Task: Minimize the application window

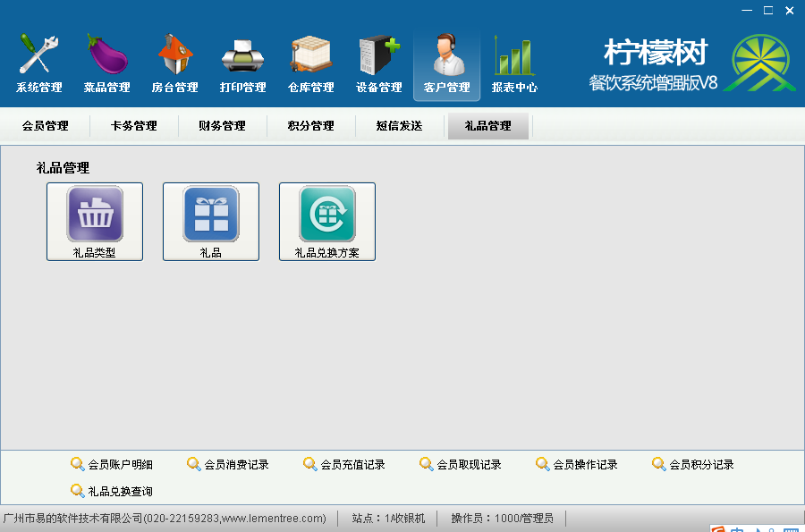Action: [x=747, y=10]
